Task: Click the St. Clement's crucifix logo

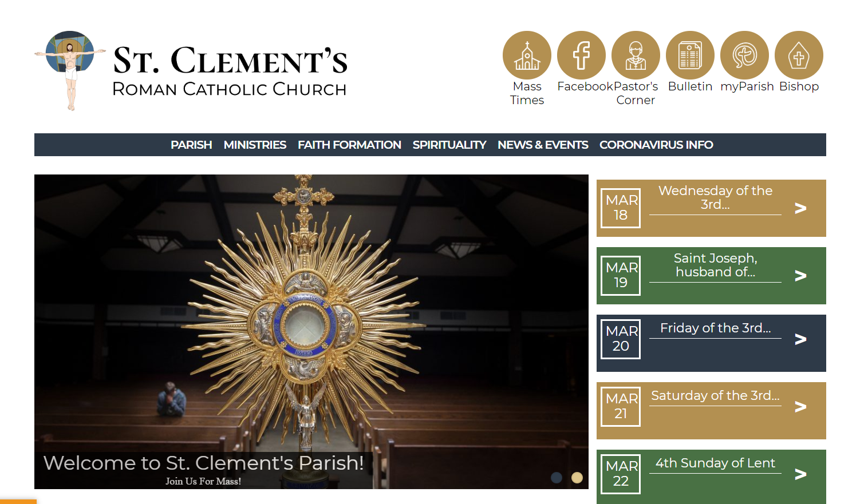Action: 70,70
